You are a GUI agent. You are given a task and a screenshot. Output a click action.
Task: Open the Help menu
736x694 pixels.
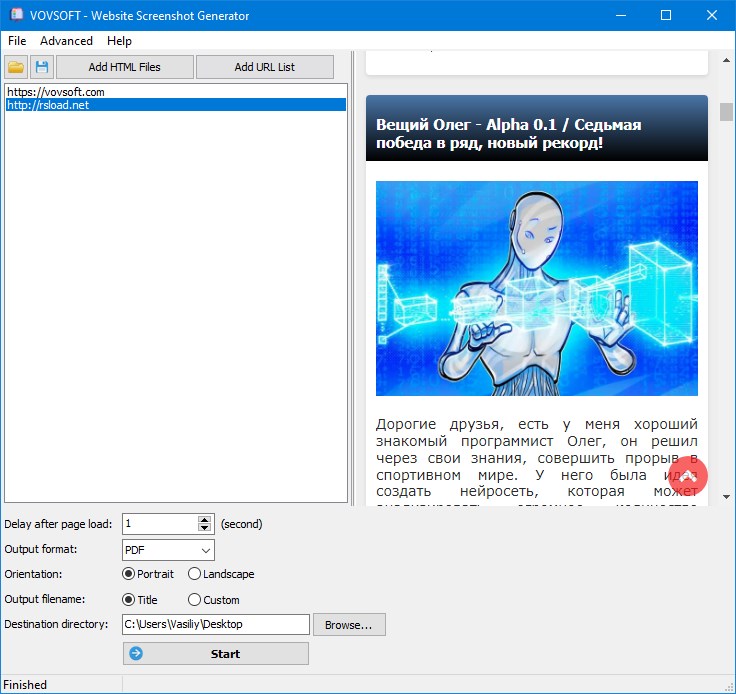(x=119, y=41)
